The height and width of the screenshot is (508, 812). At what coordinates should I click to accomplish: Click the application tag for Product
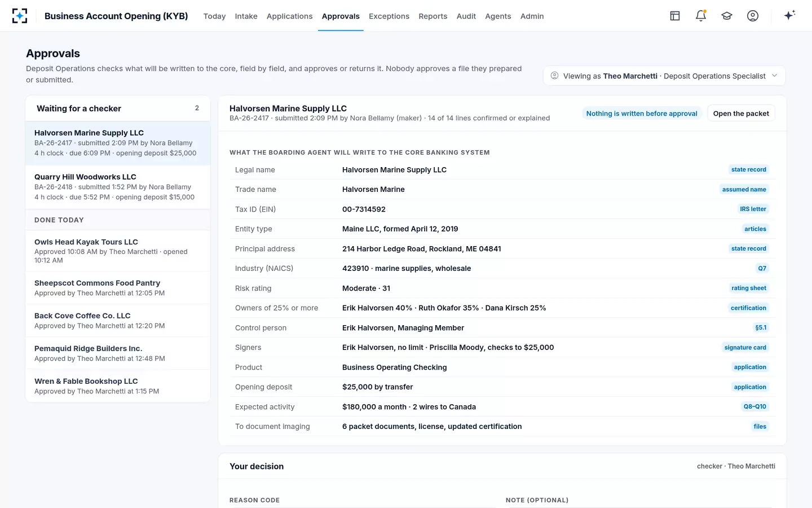750,367
